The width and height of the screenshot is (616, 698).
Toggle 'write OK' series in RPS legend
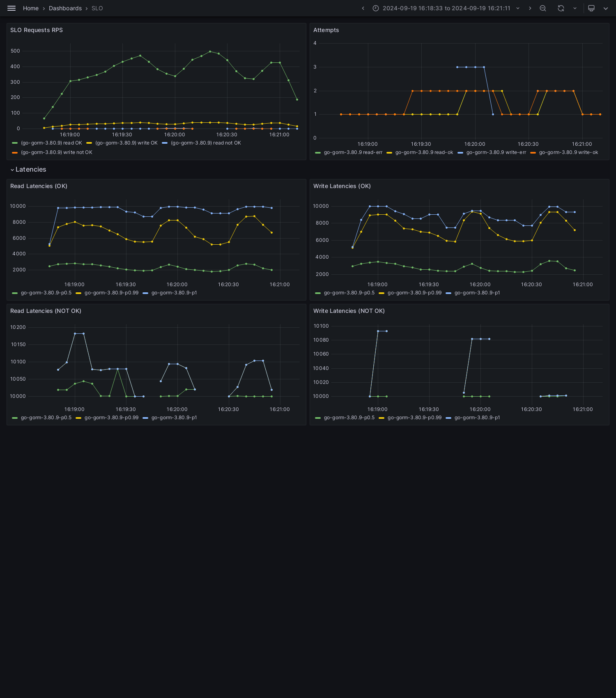coord(126,143)
